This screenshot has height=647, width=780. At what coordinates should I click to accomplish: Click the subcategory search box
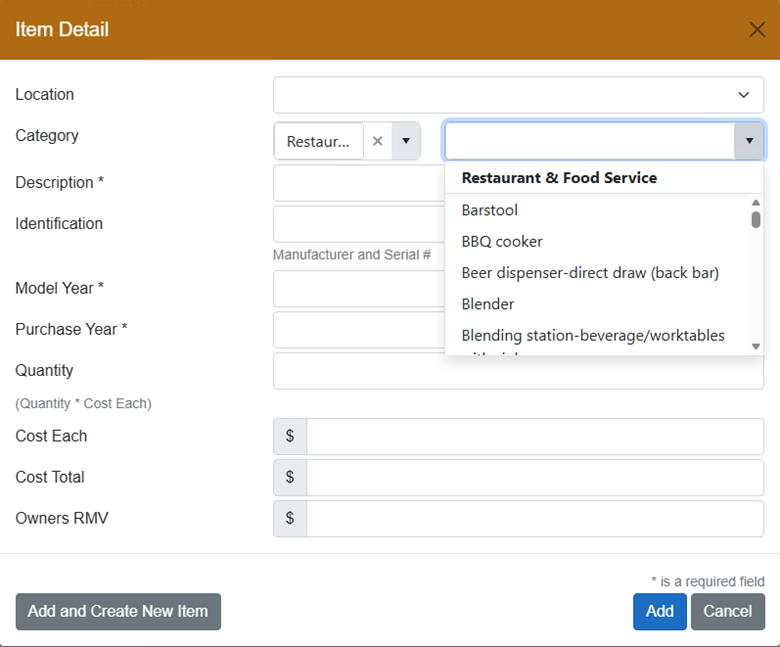coord(590,141)
